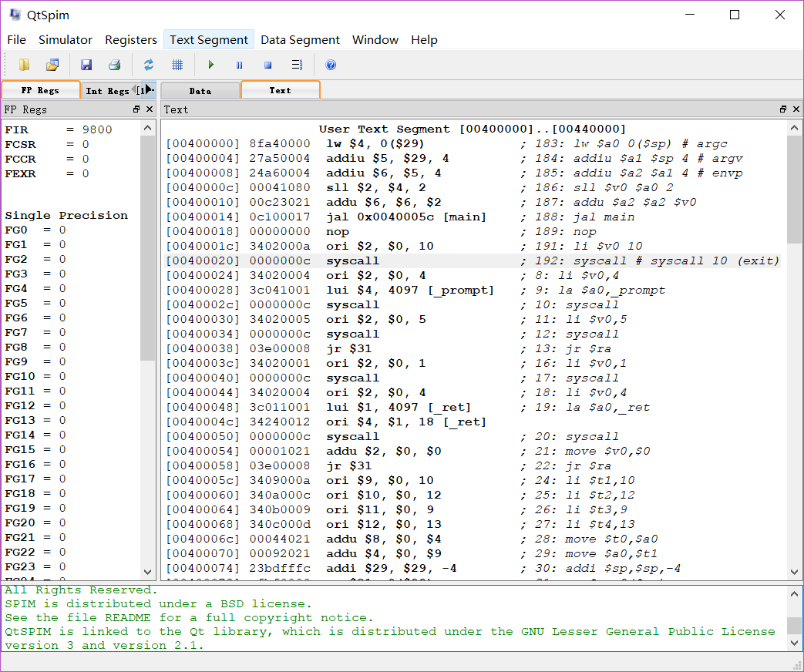The image size is (804, 672).
Task: Click FP Regs scrollbar down arrow
Action: coord(148,572)
